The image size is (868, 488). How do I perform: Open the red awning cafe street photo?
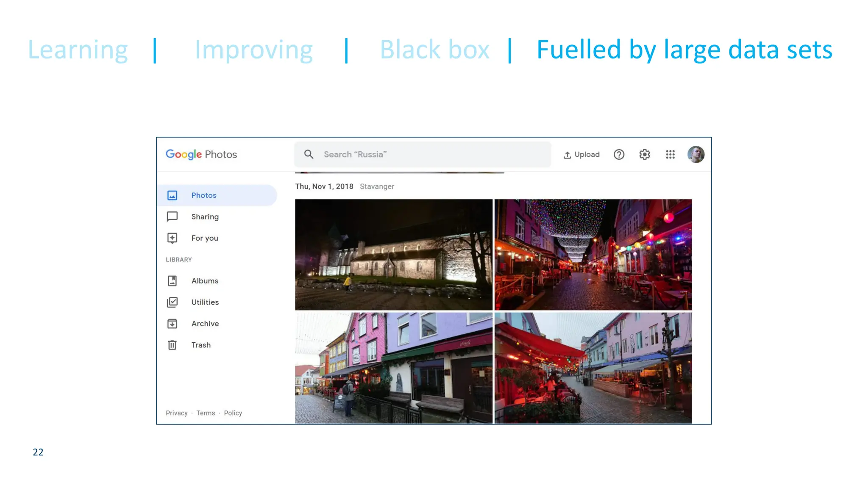pos(593,368)
